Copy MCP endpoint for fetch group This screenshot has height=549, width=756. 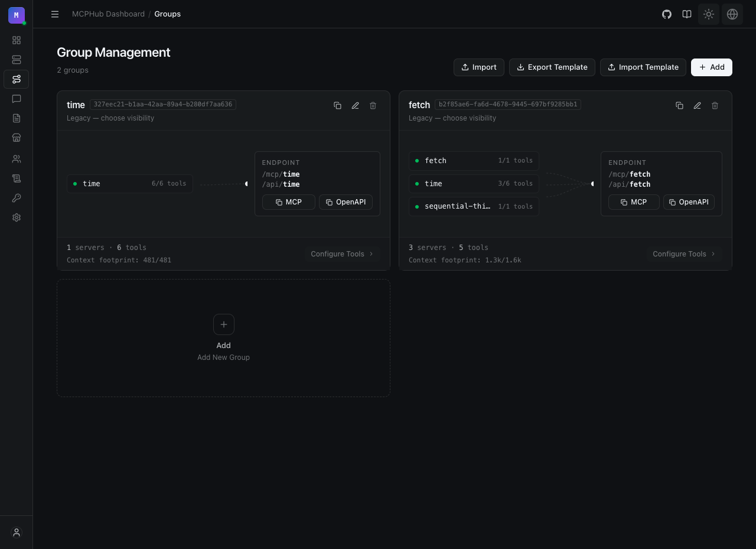tap(633, 202)
